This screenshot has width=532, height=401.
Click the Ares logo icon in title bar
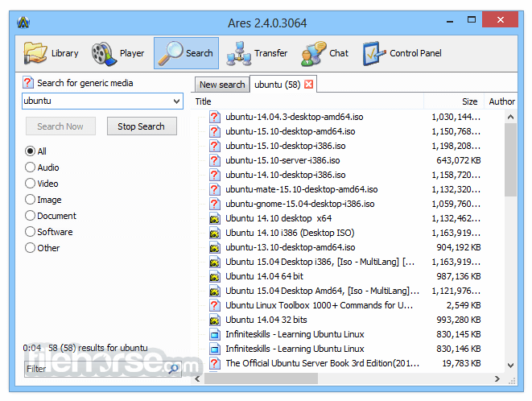point(23,23)
